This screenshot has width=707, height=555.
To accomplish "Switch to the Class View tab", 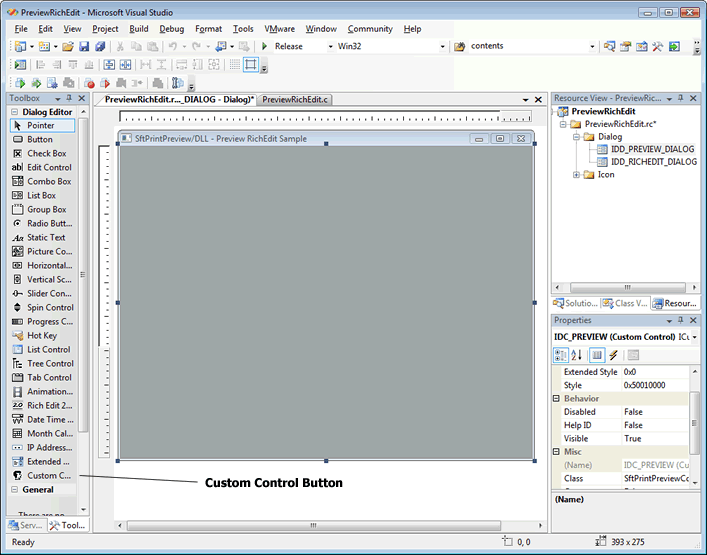I will (624, 303).
